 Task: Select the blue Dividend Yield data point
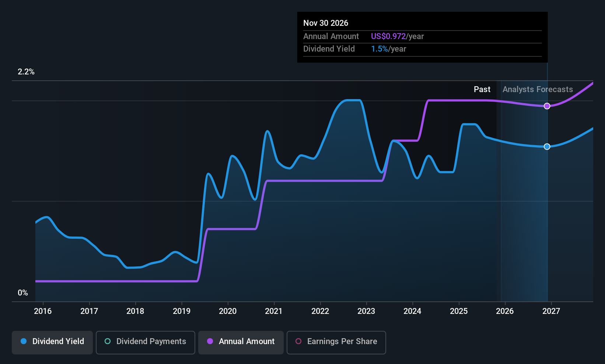(547, 147)
